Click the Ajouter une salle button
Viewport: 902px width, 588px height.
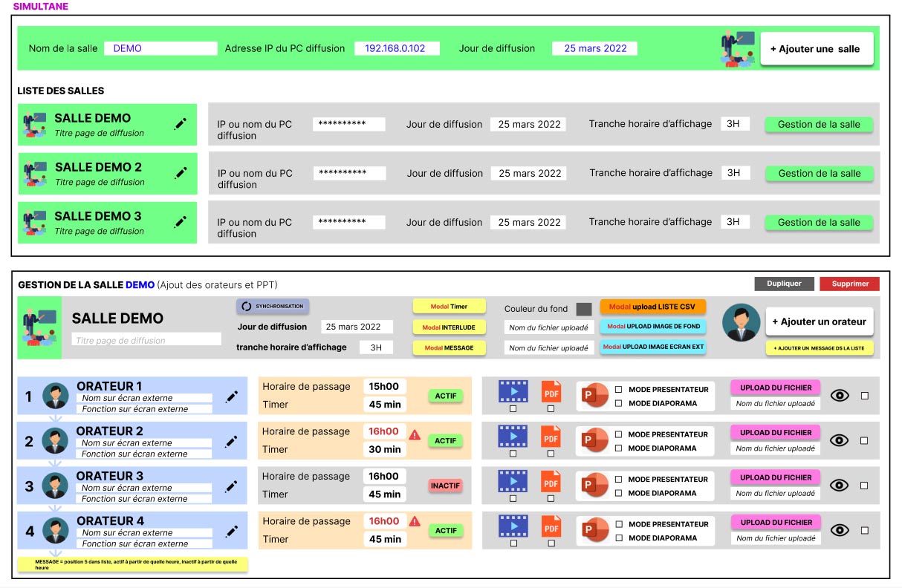click(816, 49)
